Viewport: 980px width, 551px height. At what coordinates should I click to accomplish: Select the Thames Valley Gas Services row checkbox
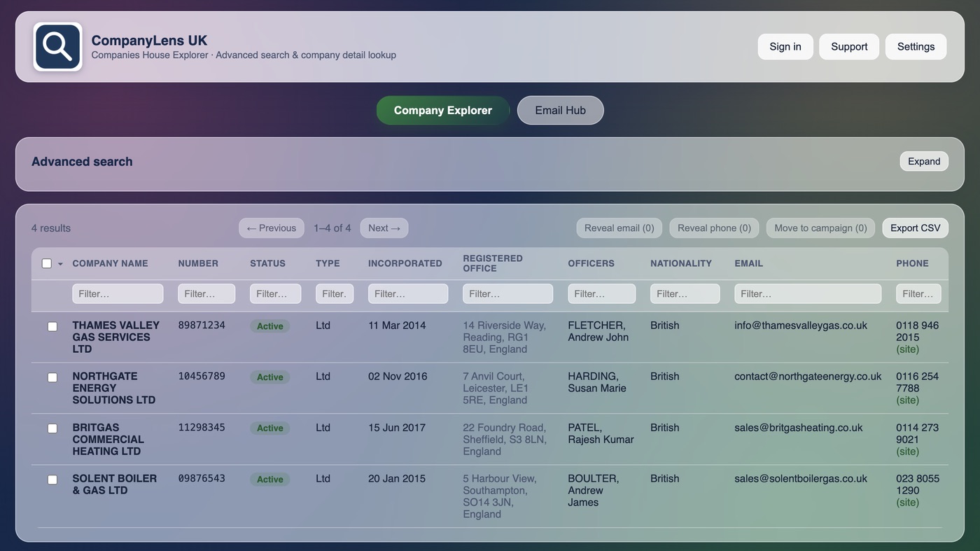tap(52, 326)
